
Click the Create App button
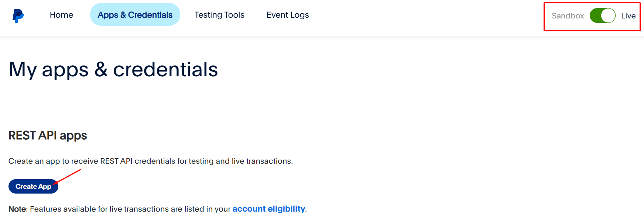33,187
